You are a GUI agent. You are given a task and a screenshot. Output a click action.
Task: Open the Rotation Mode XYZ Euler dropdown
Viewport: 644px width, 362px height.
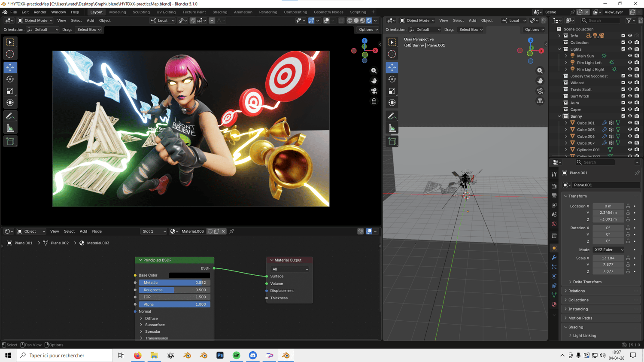pos(608,250)
